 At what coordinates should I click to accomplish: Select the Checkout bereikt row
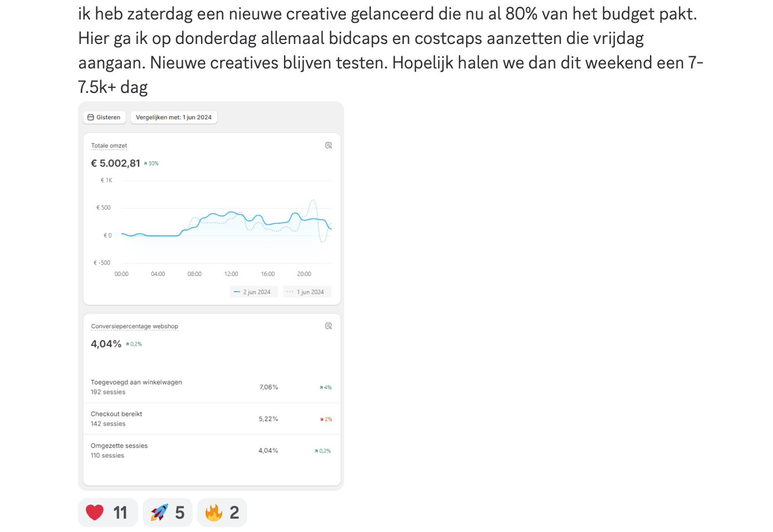(212, 419)
